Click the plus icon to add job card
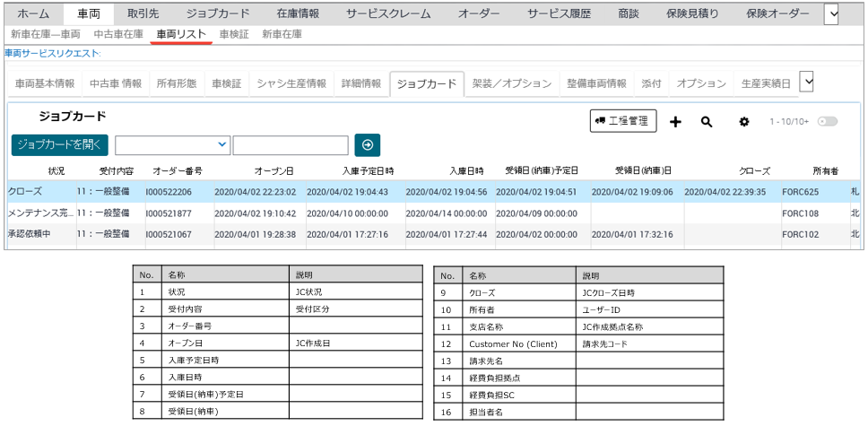The height and width of the screenshot is (426, 868). (676, 122)
